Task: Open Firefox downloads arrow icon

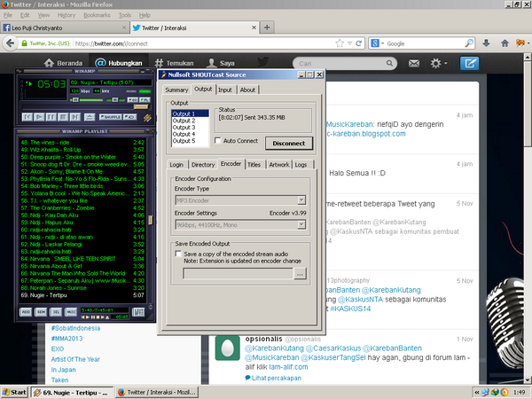Action: point(486,43)
